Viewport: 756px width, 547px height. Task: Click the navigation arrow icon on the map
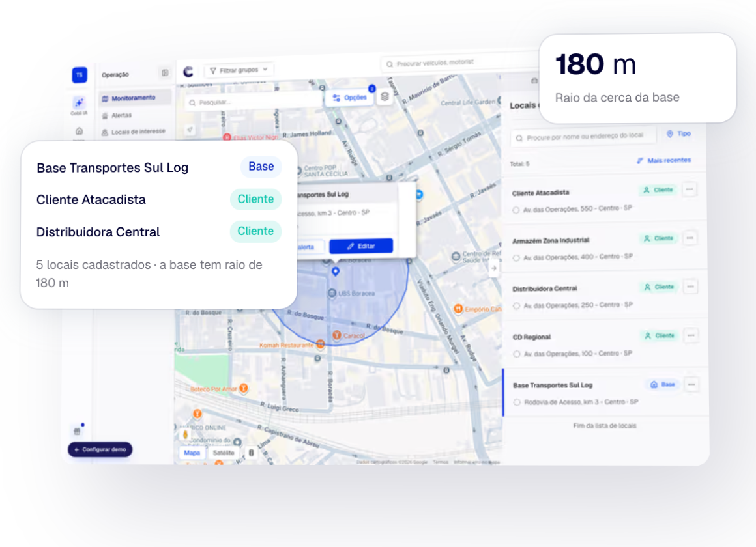tap(190, 130)
